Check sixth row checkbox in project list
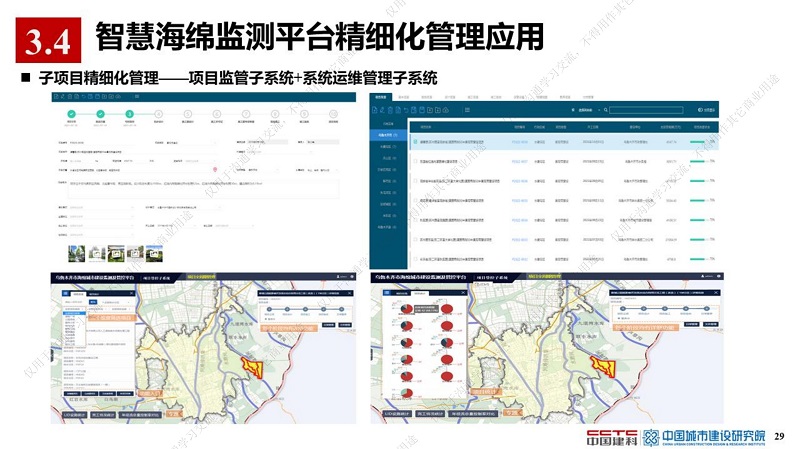This screenshot has width=800, height=449. (x=415, y=239)
